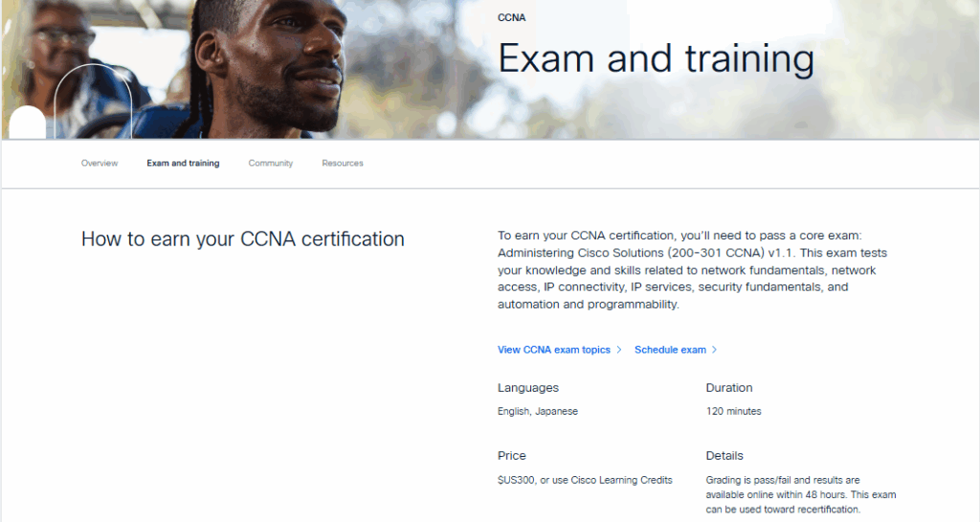Click the Details heading
The width and height of the screenshot is (980, 522).
tap(724, 456)
